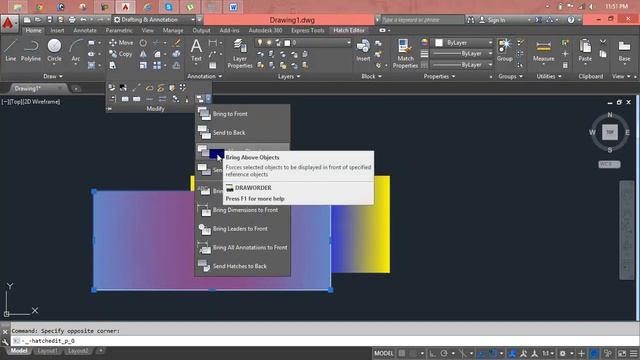This screenshot has height=360, width=640.
Task: Switch to the Hatch Editor tab
Action: (349, 30)
